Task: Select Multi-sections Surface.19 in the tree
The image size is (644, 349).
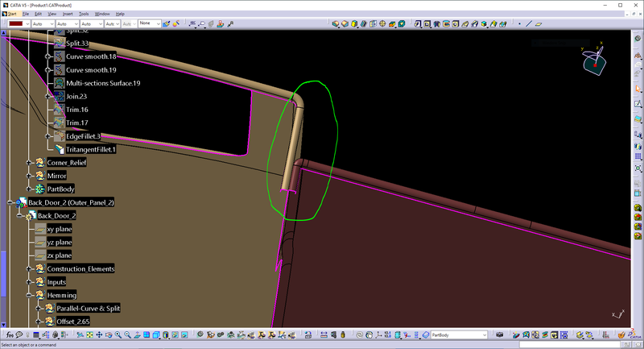Action: (x=103, y=83)
